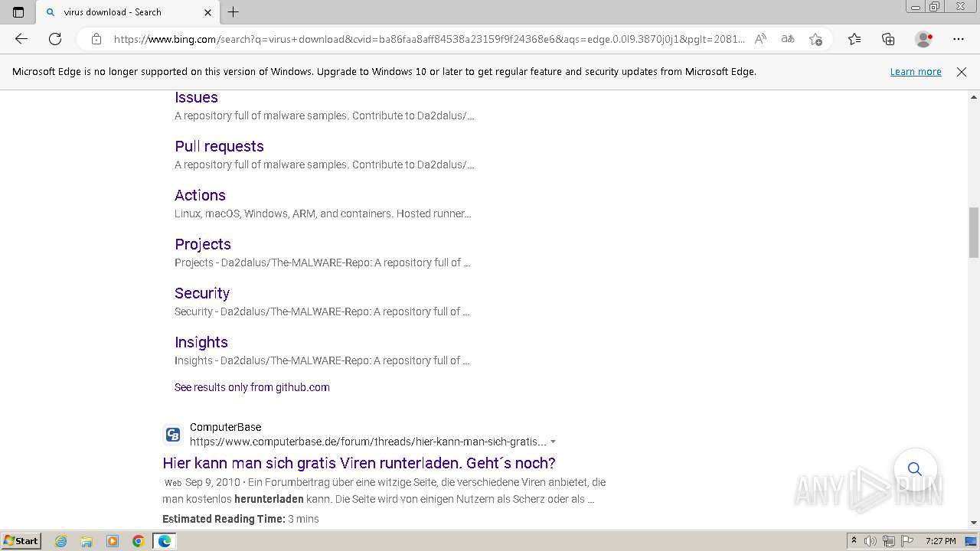Viewport: 980px width, 551px height.
Task: Click the browser Back arrow
Action: (21, 39)
